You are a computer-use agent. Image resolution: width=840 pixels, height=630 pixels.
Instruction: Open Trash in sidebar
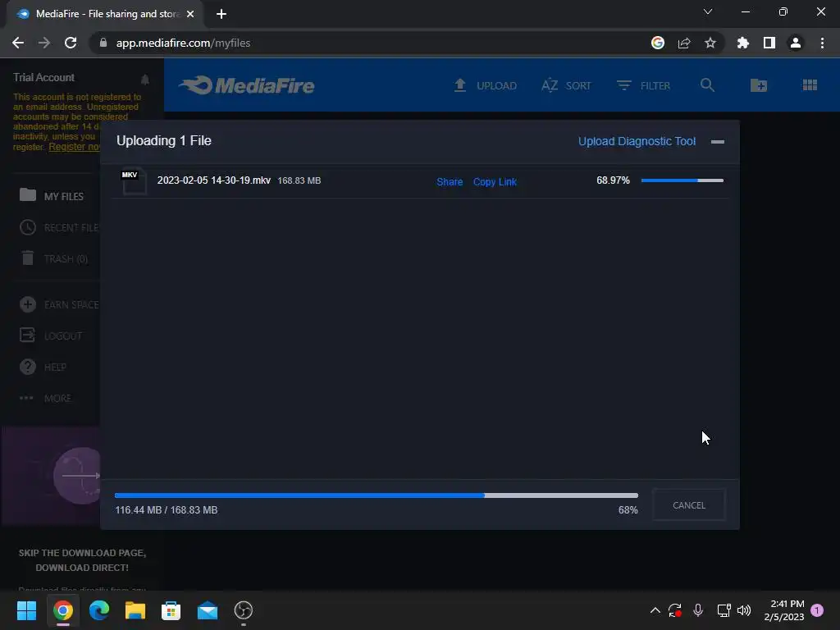[x=53, y=258]
